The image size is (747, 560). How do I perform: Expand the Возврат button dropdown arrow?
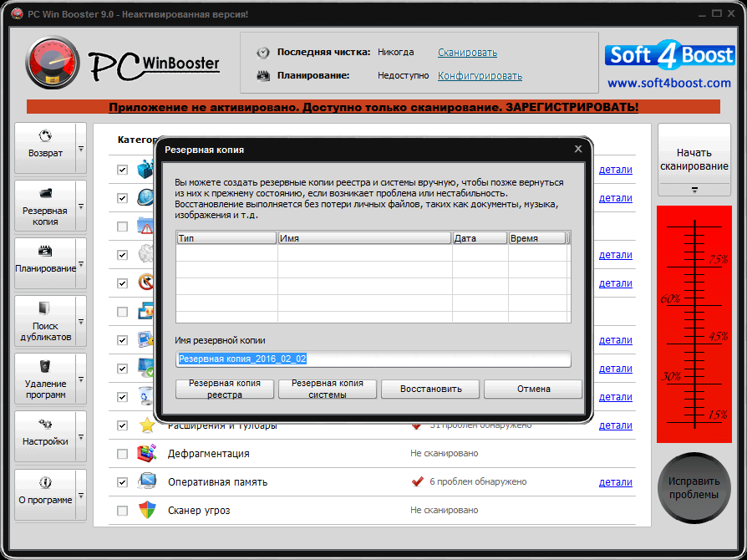[81, 149]
